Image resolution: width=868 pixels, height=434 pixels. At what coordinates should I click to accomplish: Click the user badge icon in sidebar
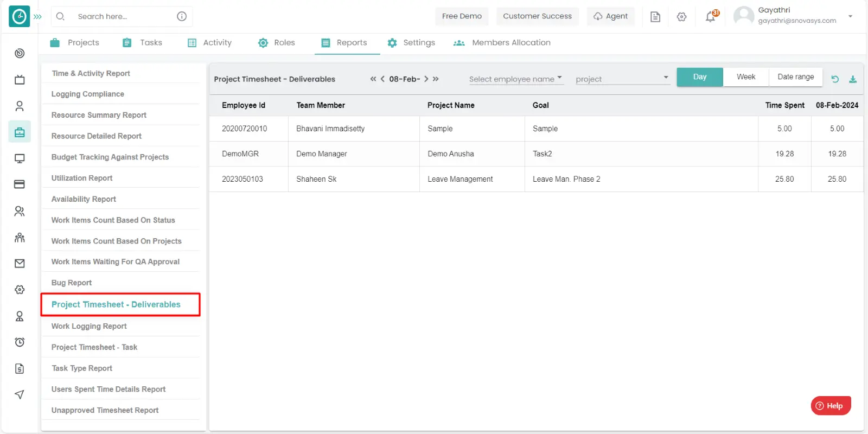(20, 316)
